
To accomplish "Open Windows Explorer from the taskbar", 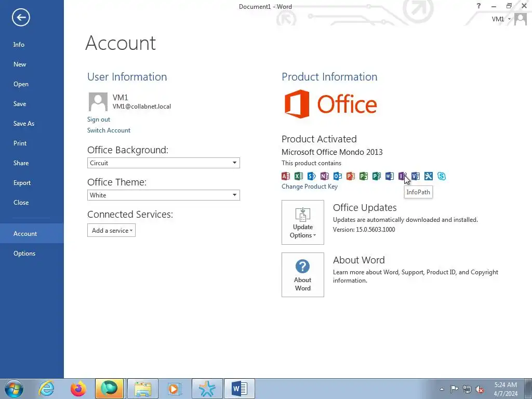I will pyautogui.click(x=143, y=389).
